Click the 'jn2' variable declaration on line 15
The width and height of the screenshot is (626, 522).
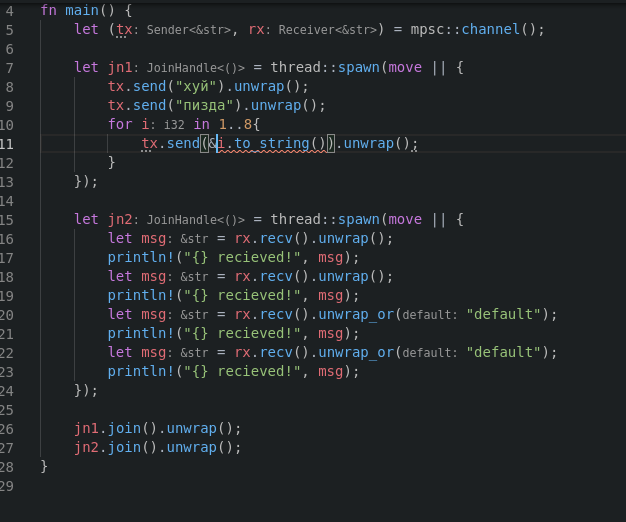(x=120, y=219)
